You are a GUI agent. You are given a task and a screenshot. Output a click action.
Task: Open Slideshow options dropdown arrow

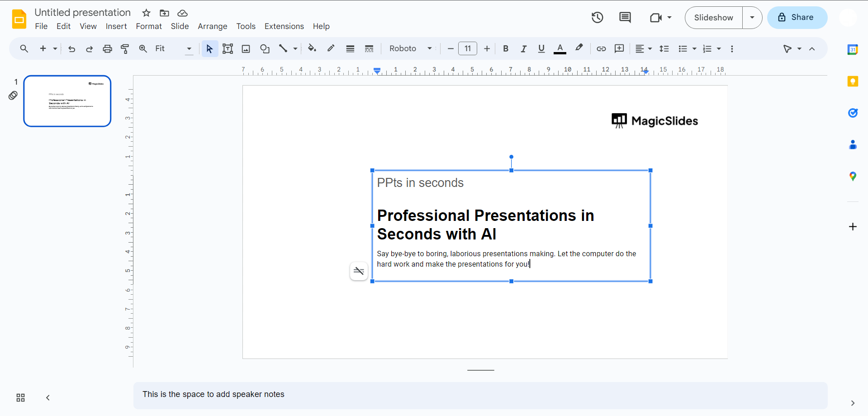pos(752,18)
